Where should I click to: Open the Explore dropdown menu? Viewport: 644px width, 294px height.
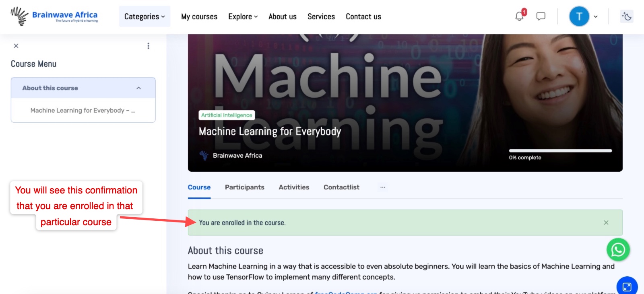(243, 16)
